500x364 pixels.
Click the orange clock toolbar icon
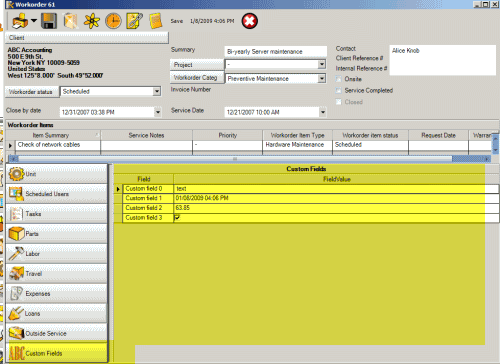[113, 21]
